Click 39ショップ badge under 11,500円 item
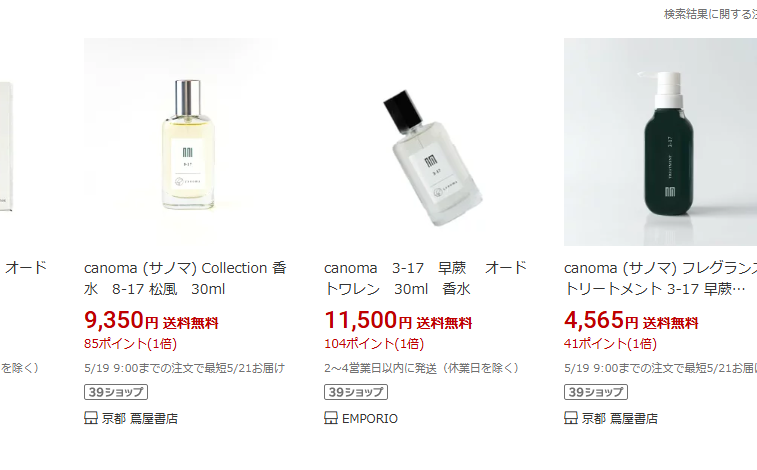Screen dimensions: 757x470 point(356,392)
